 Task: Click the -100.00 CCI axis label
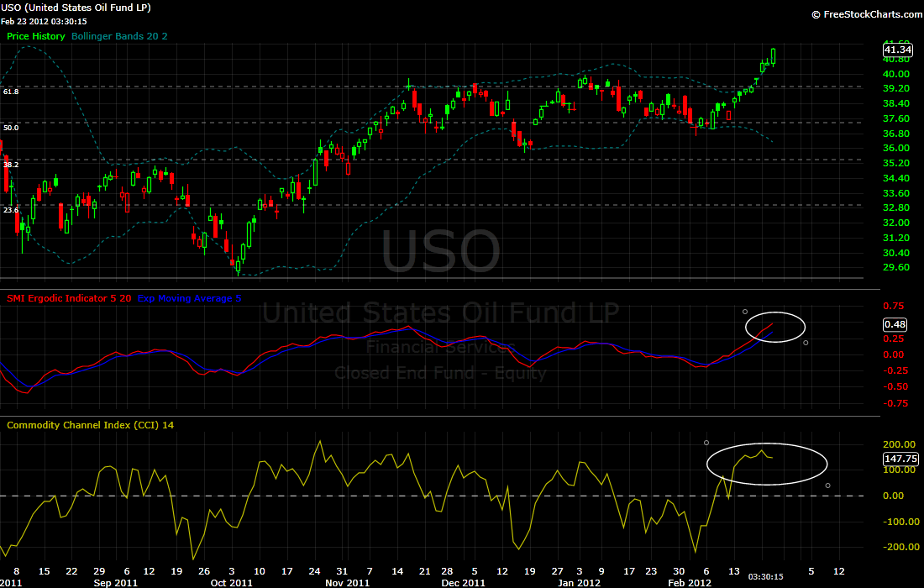coord(900,522)
